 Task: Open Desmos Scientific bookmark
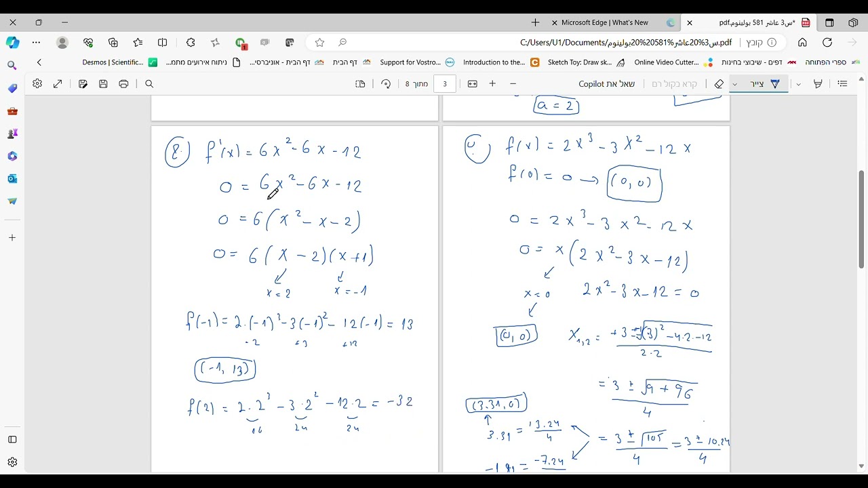point(120,62)
